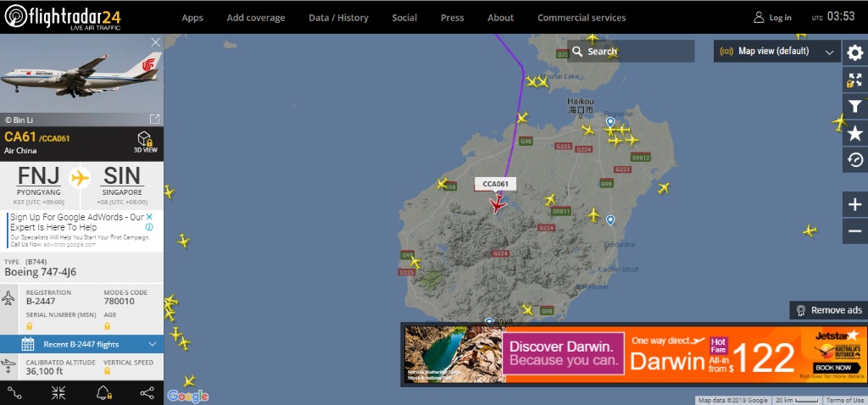This screenshot has width=868, height=405.
Task: Click Mode-S code 780010
Action: click(x=119, y=302)
